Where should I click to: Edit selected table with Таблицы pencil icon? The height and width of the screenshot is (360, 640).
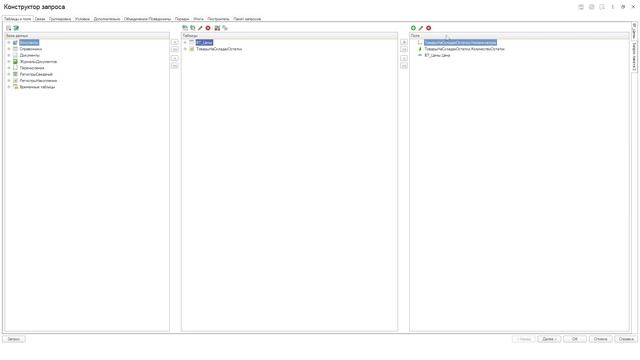coord(200,28)
